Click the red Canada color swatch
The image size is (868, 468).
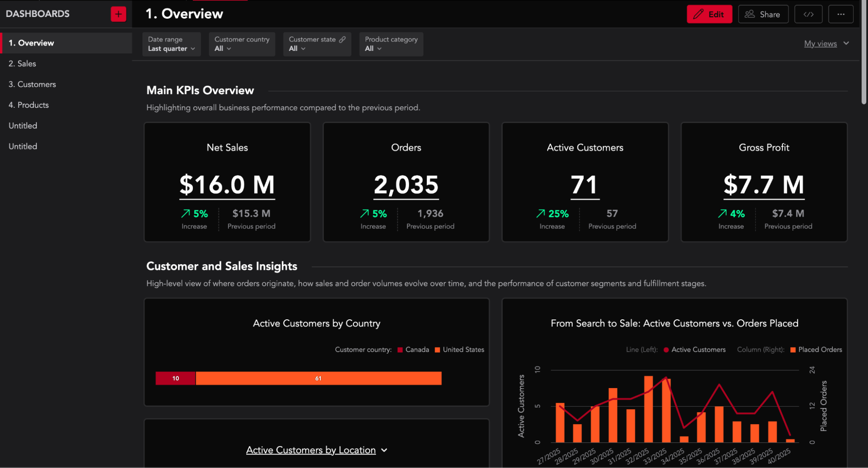coord(399,349)
